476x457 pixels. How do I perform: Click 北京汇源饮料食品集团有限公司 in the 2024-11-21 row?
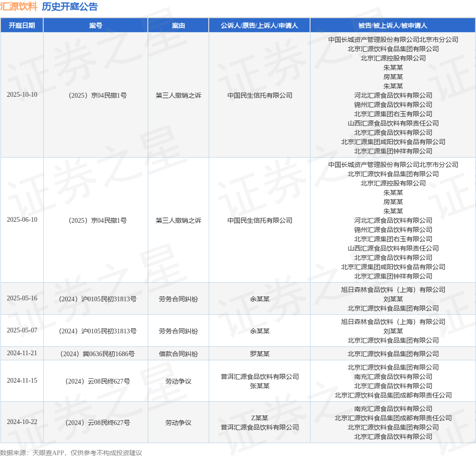tap(393, 354)
